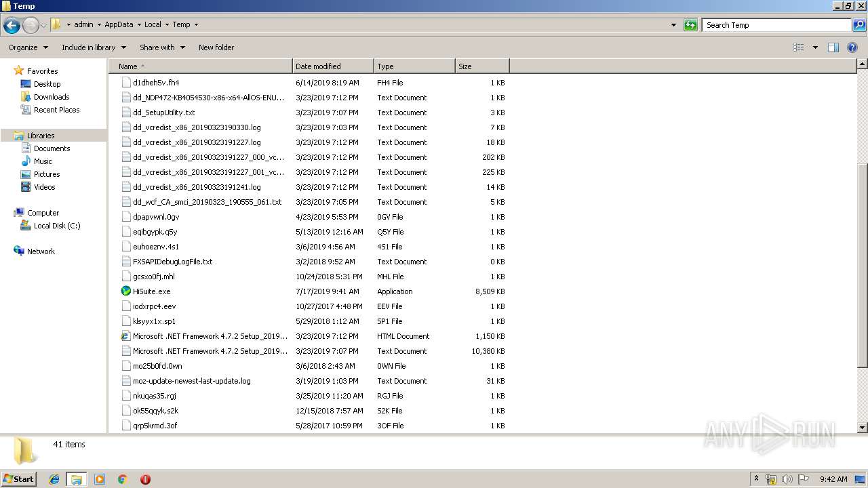Click Windows Explorer taskbar icon
868x488 pixels.
(x=77, y=479)
